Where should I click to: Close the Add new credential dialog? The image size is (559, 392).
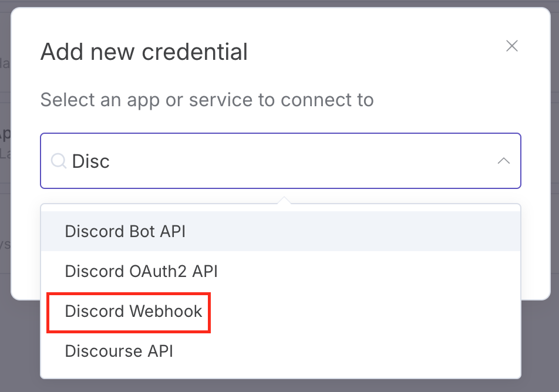tap(512, 46)
